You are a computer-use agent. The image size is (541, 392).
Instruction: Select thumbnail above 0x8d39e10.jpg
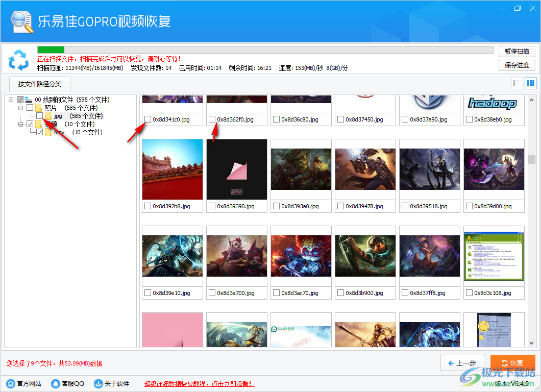tap(173, 256)
